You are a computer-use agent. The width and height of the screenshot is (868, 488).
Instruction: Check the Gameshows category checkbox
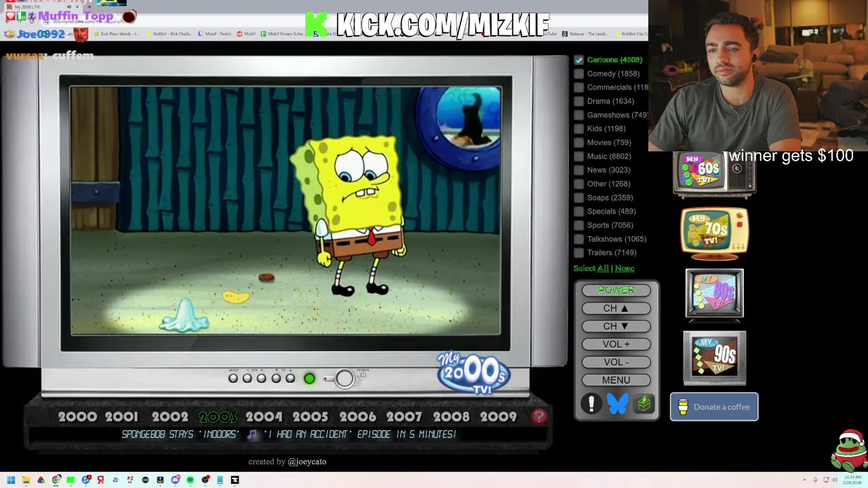tap(578, 115)
